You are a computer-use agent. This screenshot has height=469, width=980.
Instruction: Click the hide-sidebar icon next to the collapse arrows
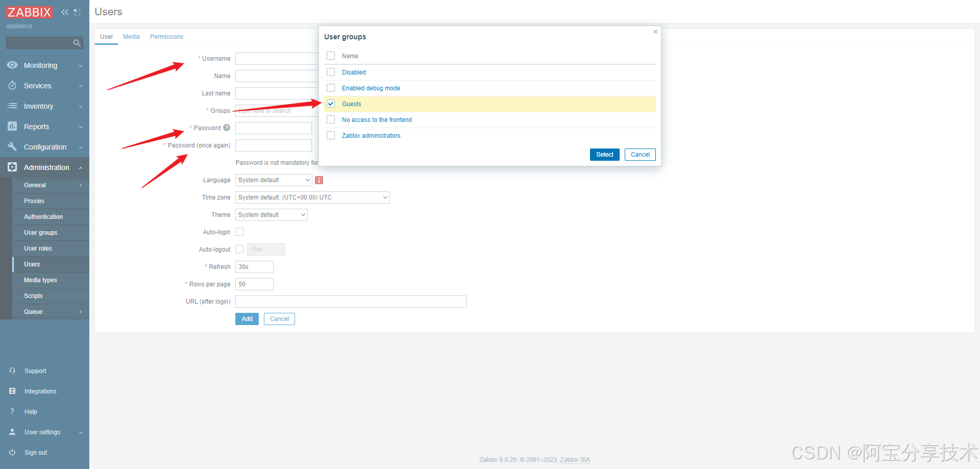point(77,12)
